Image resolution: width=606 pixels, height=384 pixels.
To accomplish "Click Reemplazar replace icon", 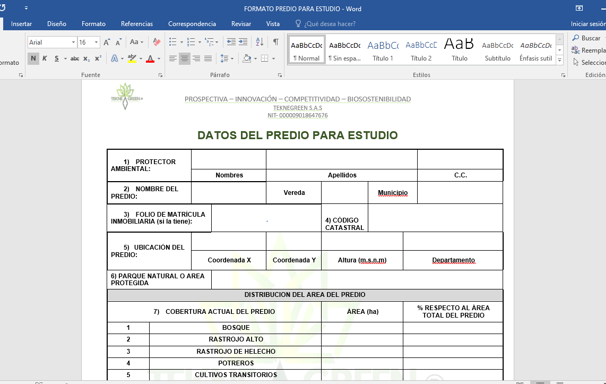I will (x=575, y=50).
